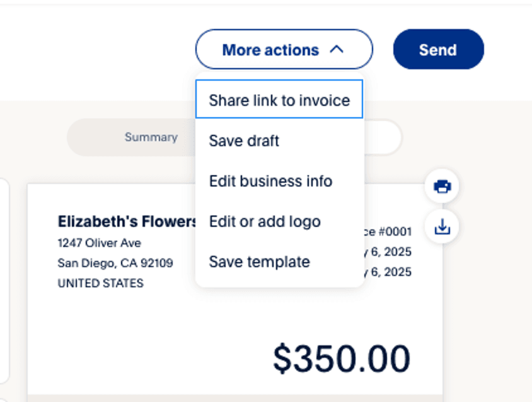The height and width of the screenshot is (402, 532).
Task: Click the highlighted Share link menu entry
Action: pyautogui.click(x=279, y=100)
